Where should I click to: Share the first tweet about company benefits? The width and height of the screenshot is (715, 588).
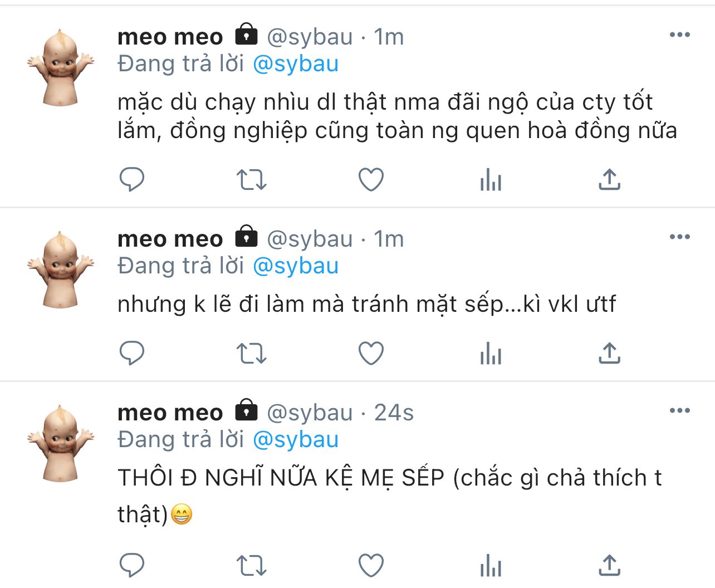coord(609,179)
